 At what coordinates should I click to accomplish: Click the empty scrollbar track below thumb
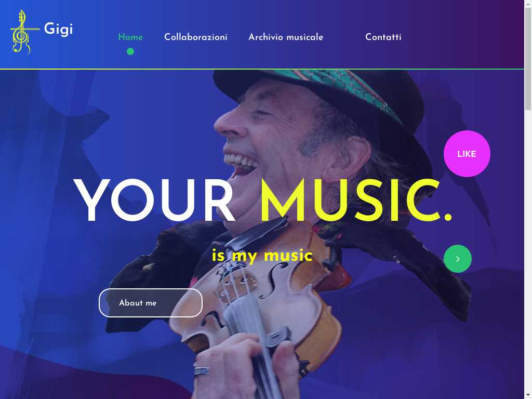click(x=528, y=251)
